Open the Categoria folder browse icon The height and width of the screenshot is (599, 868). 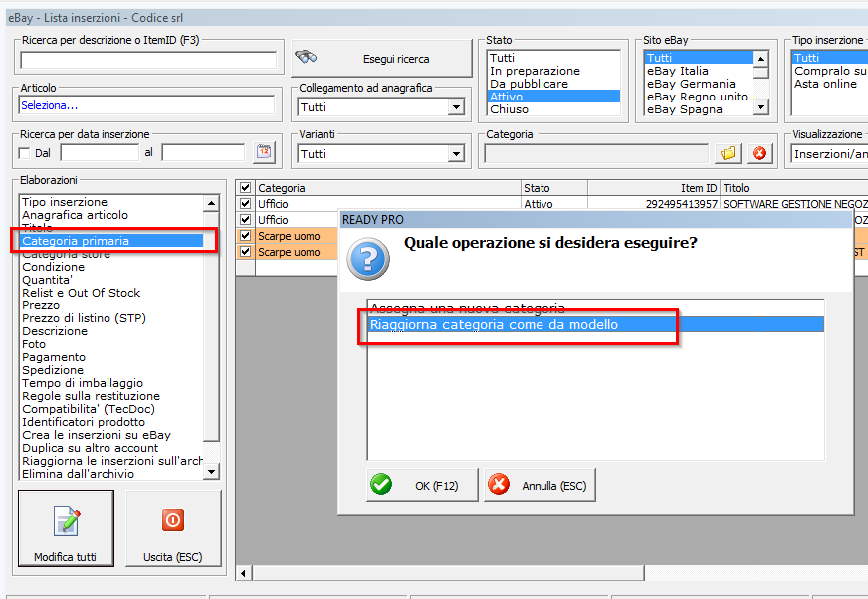click(x=728, y=153)
